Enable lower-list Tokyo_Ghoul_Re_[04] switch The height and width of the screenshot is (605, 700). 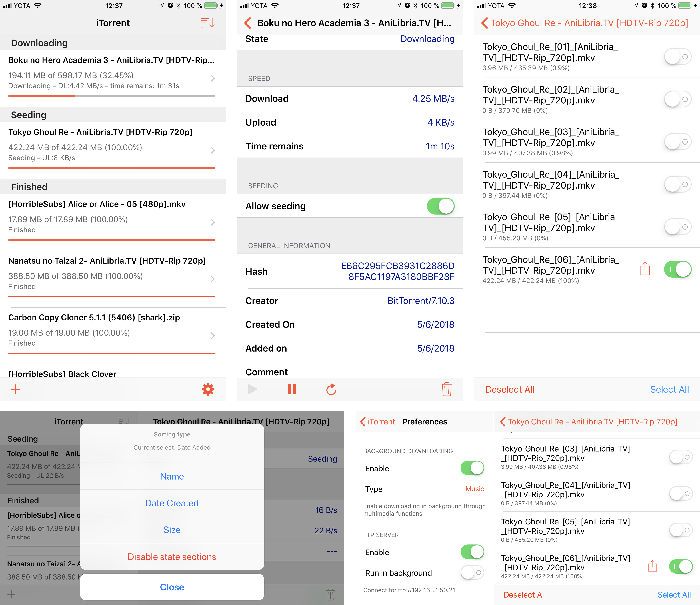[681, 494]
